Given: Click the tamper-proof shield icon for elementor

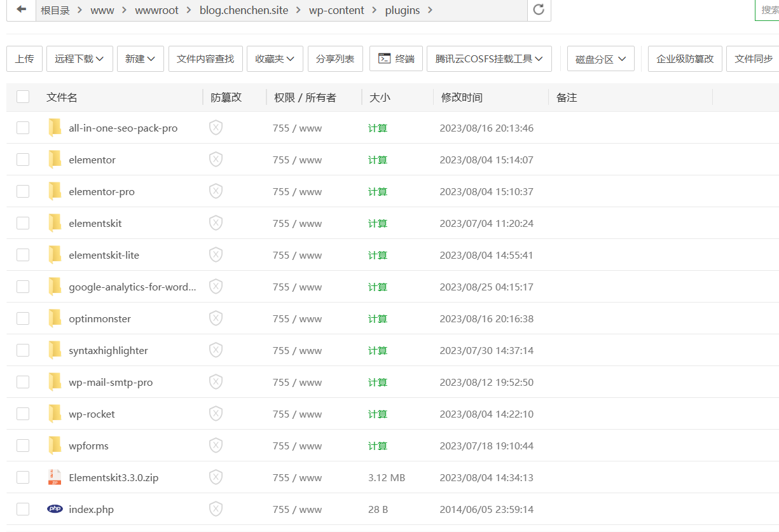Looking at the screenshot, I should 216,160.
